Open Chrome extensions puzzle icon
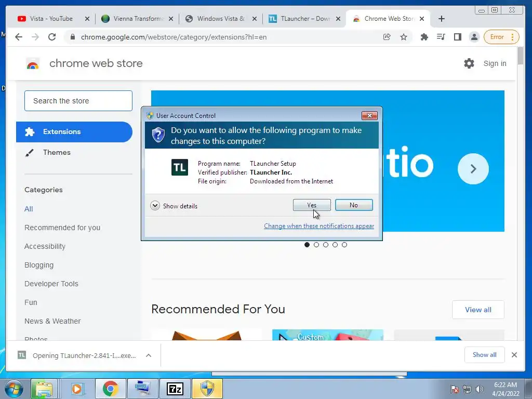The image size is (532, 399). pyautogui.click(x=424, y=37)
